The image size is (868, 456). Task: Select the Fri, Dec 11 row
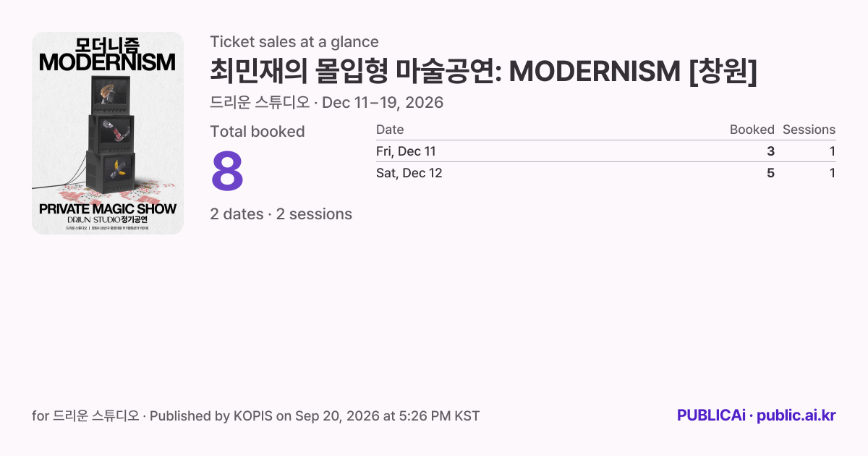click(x=606, y=151)
